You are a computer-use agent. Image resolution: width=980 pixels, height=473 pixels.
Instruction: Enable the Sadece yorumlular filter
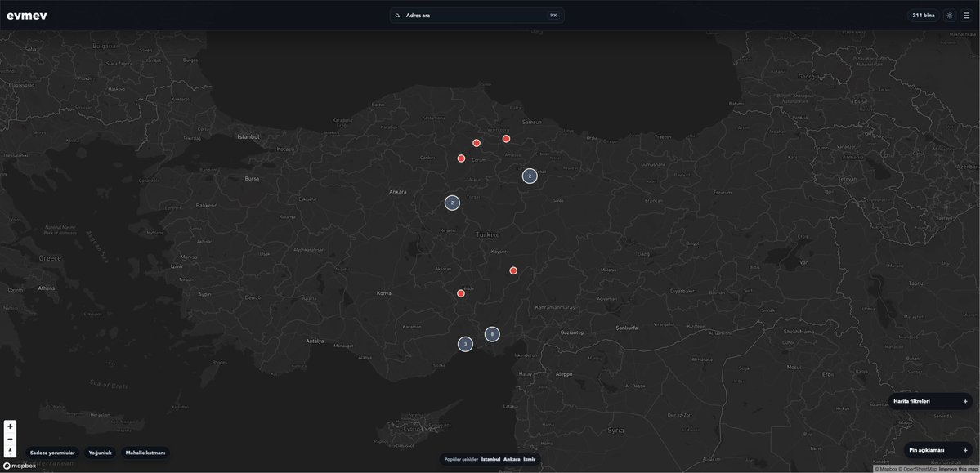(51, 452)
